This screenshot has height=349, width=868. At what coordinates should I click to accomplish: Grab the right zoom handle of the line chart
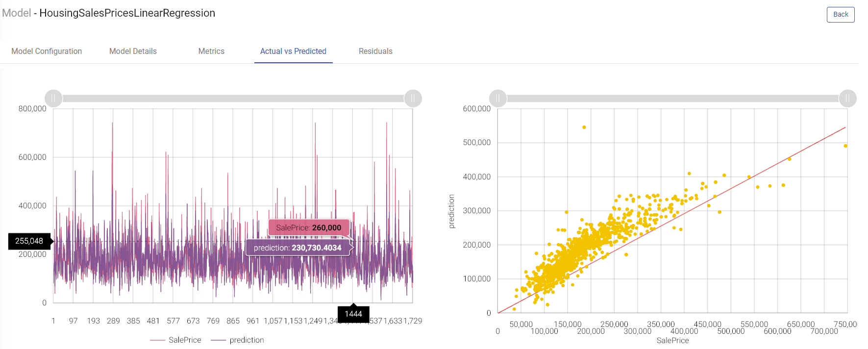point(413,98)
